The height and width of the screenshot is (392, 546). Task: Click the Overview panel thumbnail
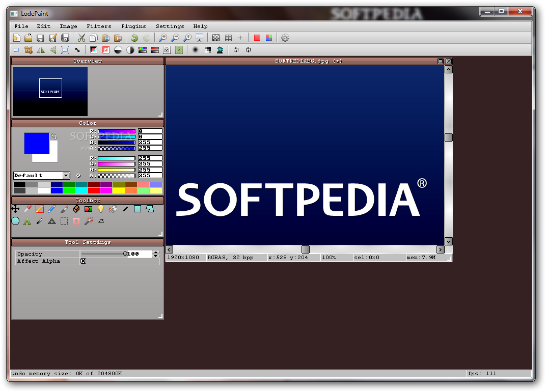(x=50, y=92)
